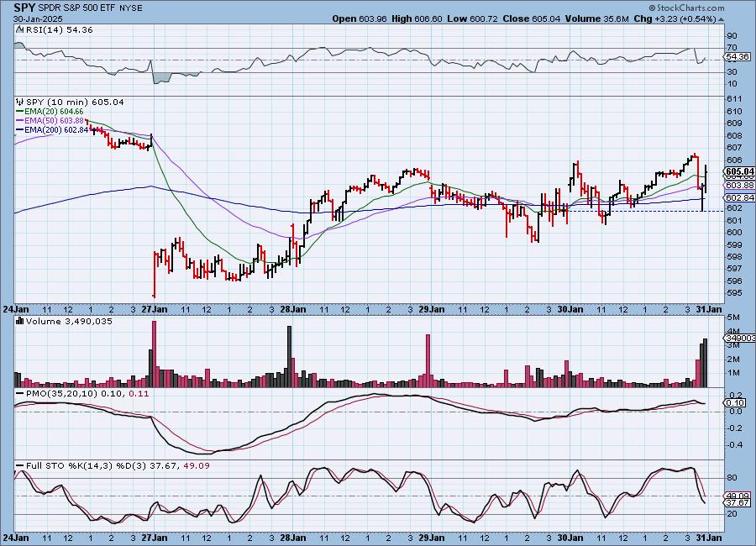Viewport: 756px width, 546px height.
Task: Open the ©StockCharts.com link
Action: pos(686,8)
